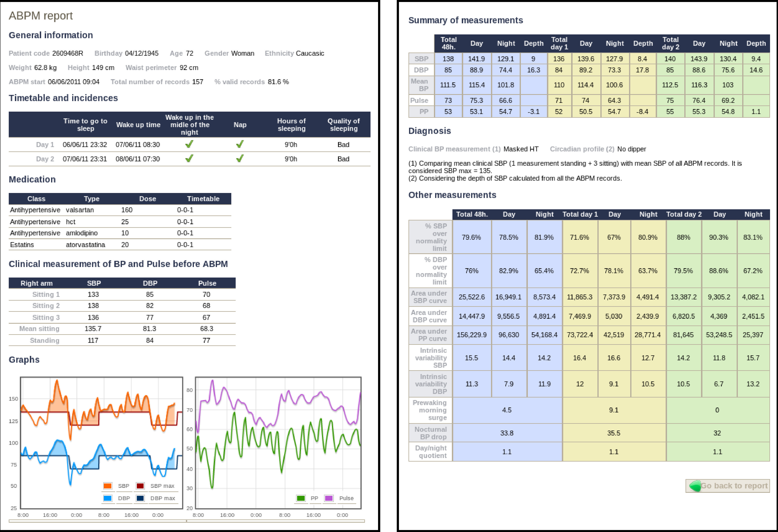The width and height of the screenshot is (778, 532).
Task: Click the orange SBP legend swatch
Action: 107,486
